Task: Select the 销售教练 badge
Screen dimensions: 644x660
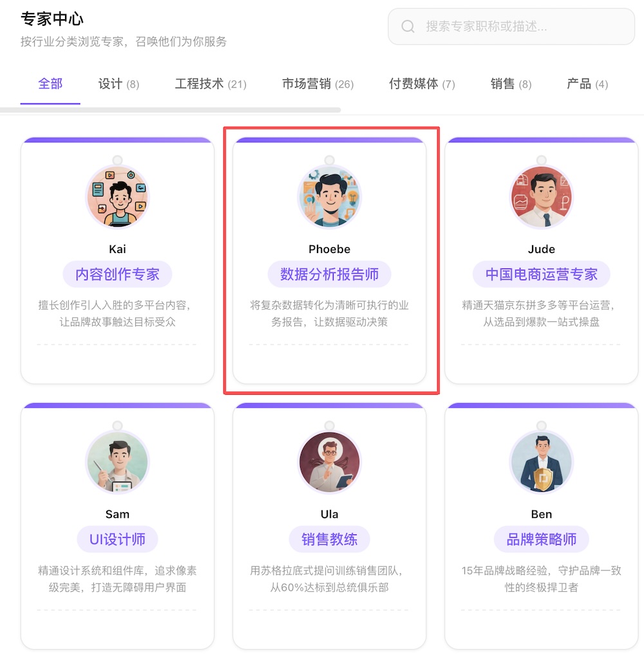Action: click(330, 540)
